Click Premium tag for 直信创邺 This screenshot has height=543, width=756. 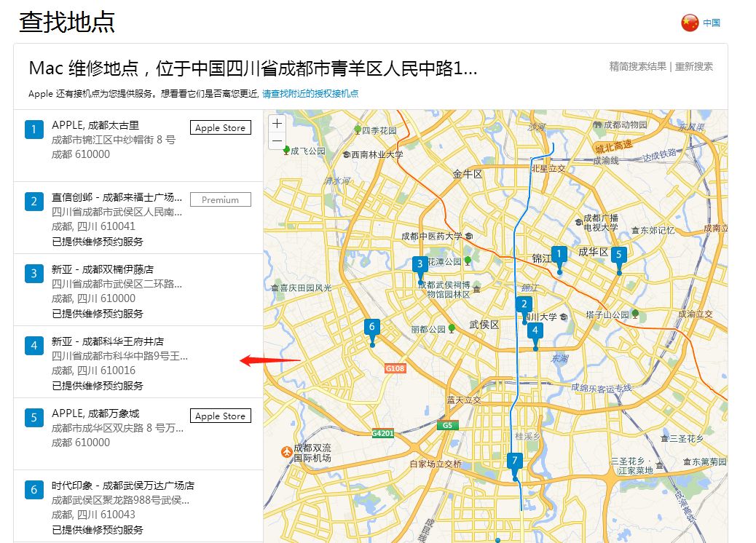pos(221,199)
